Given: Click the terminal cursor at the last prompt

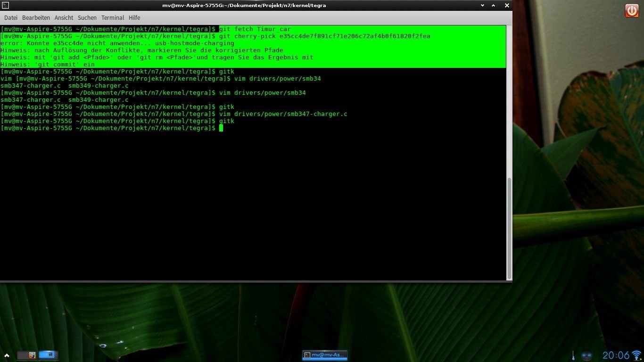Looking at the screenshot, I should [221, 128].
